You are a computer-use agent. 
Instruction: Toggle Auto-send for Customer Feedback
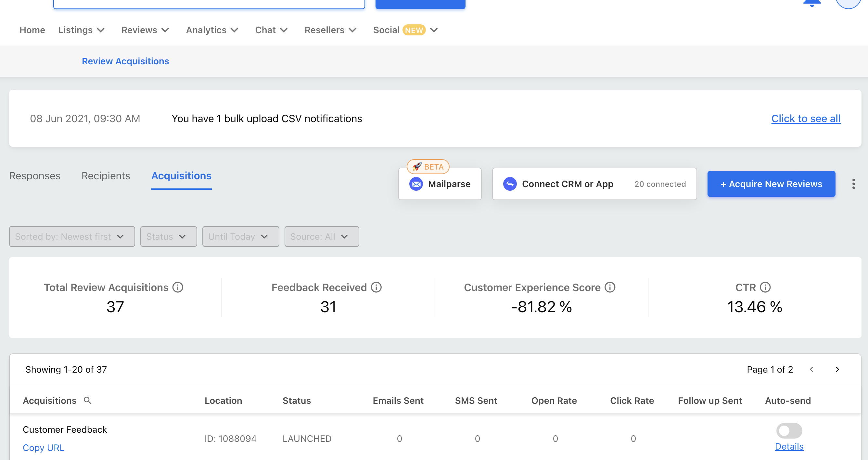pos(789,430)
